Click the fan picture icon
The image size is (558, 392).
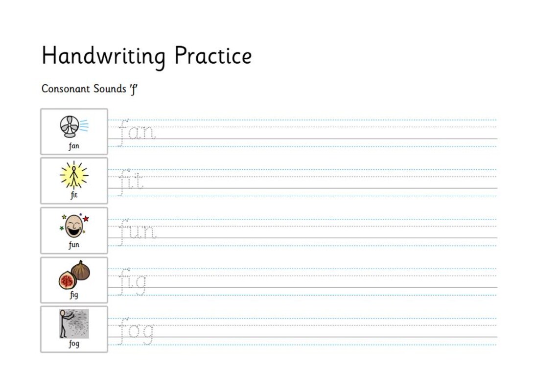74,126
